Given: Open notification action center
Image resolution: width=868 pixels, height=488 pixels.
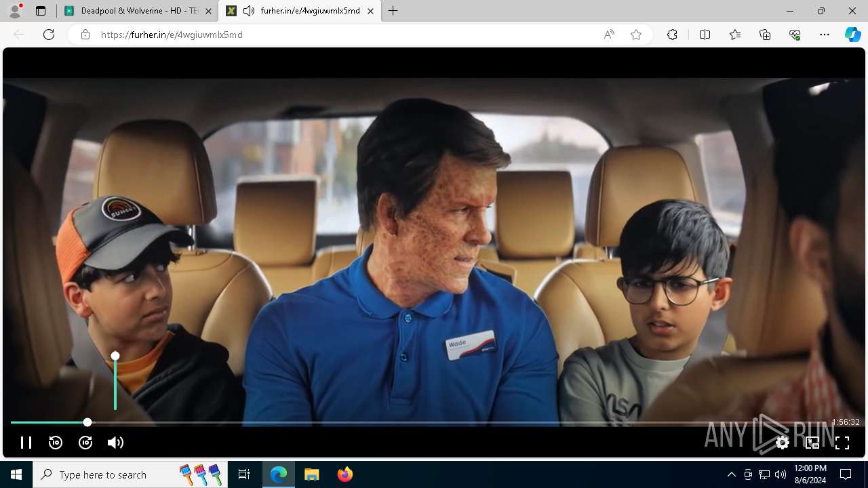Looking at the screenshot, I should (x=846, y=474).
